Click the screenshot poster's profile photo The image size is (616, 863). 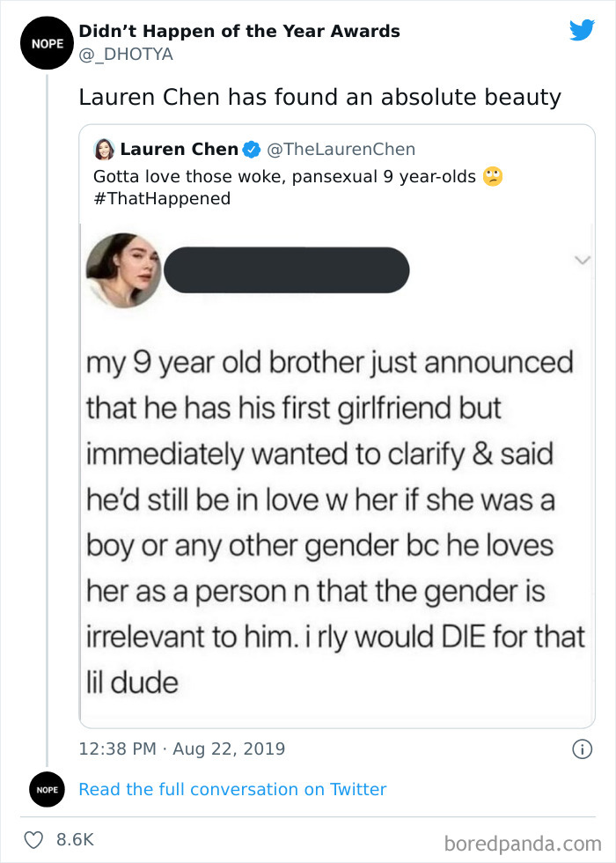[x=123, y=269]
